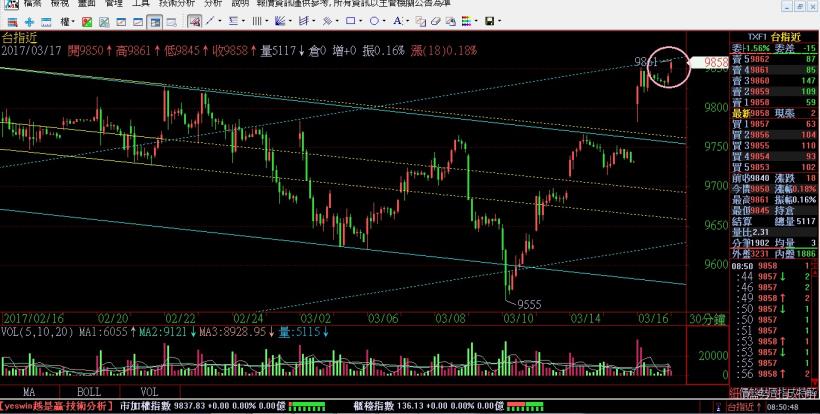This screenshot has height=414, width=820.
Task: Select the rectangle shape tool
Action: (350, 21)
